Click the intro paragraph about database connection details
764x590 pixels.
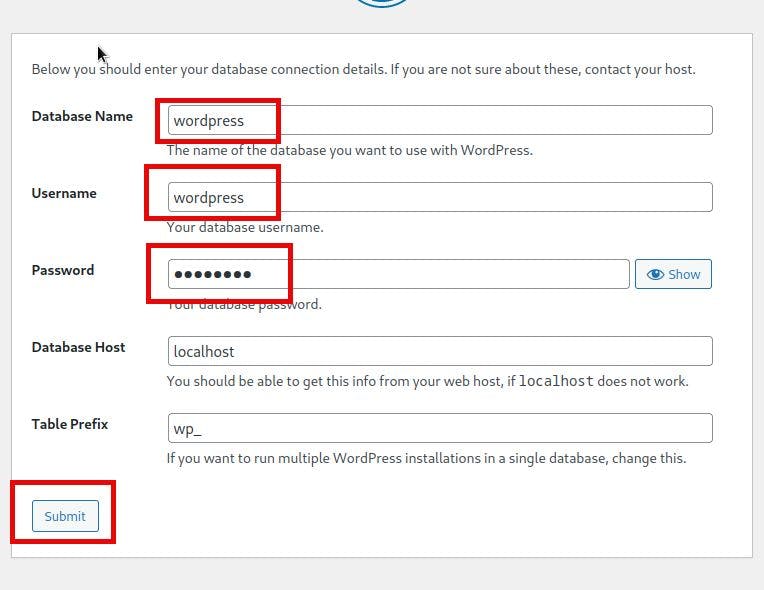363,69
